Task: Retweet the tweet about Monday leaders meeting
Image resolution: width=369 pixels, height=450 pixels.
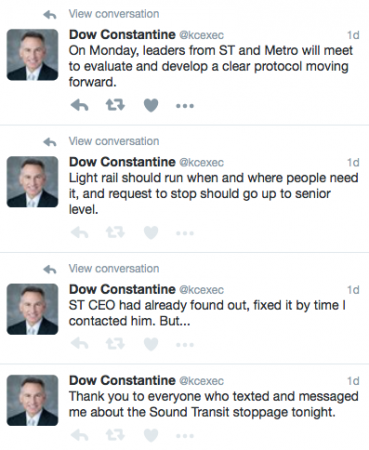Action: (x=115, y=106)
